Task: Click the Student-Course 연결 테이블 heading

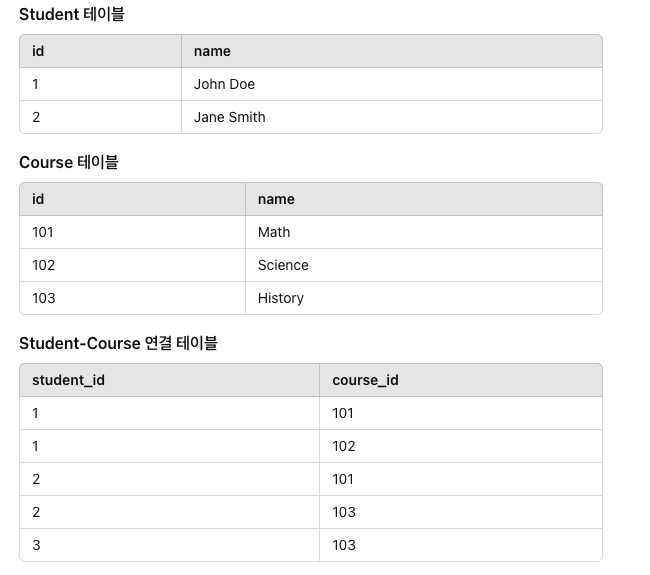Action: pos(118,344)
